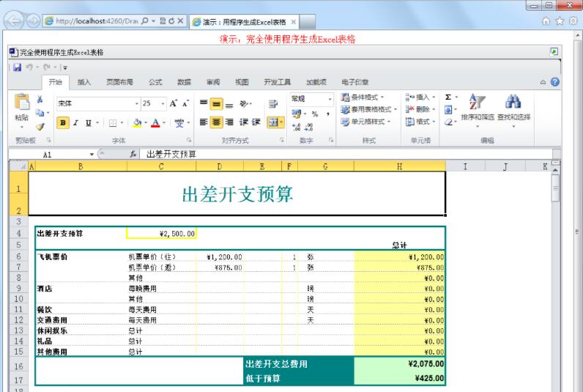The width and height of the screenshot is (583, 392).
Task: Click the Sort and Filter icon
Action: 476,103
